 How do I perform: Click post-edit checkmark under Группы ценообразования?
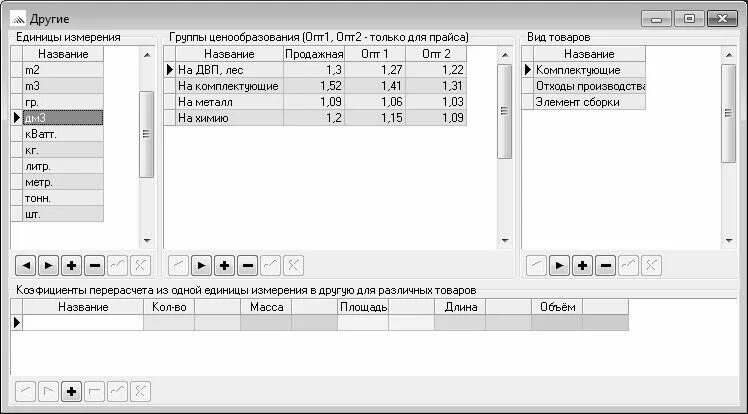tap(270, 266)
